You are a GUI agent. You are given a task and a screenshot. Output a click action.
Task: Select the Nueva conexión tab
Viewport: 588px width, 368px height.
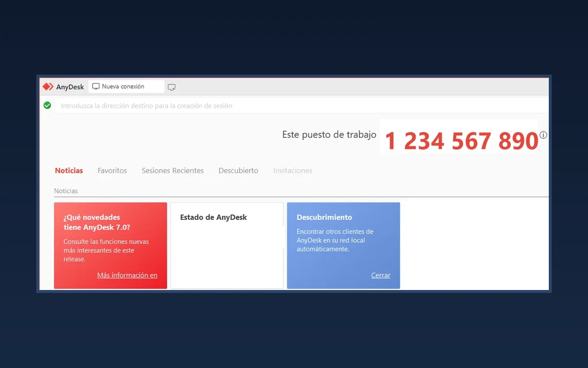126,86
